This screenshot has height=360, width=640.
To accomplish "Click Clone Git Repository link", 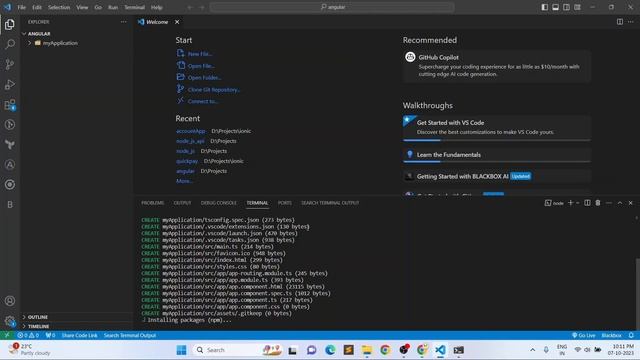I will (x=209, y=89).
